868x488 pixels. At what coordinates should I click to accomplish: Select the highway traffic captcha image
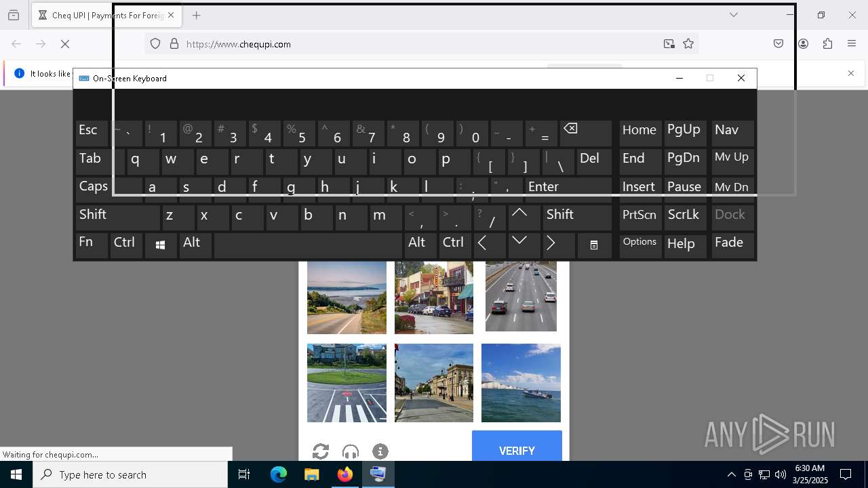tap(521, 296)
